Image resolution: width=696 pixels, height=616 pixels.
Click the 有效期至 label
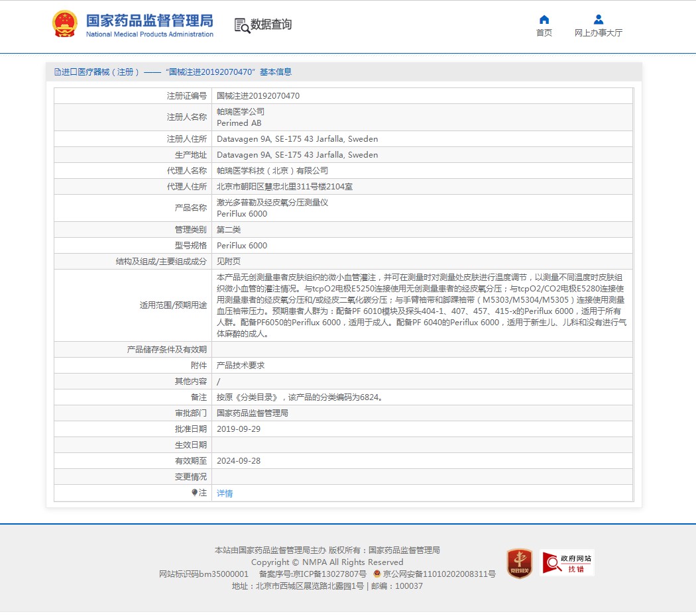click(x=191, y=461)
